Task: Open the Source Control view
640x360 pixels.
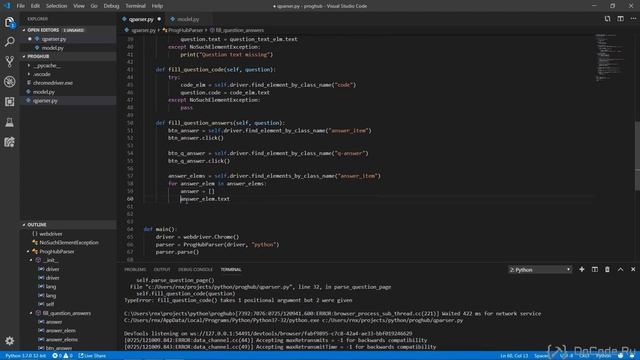Action: click(9, 62)
